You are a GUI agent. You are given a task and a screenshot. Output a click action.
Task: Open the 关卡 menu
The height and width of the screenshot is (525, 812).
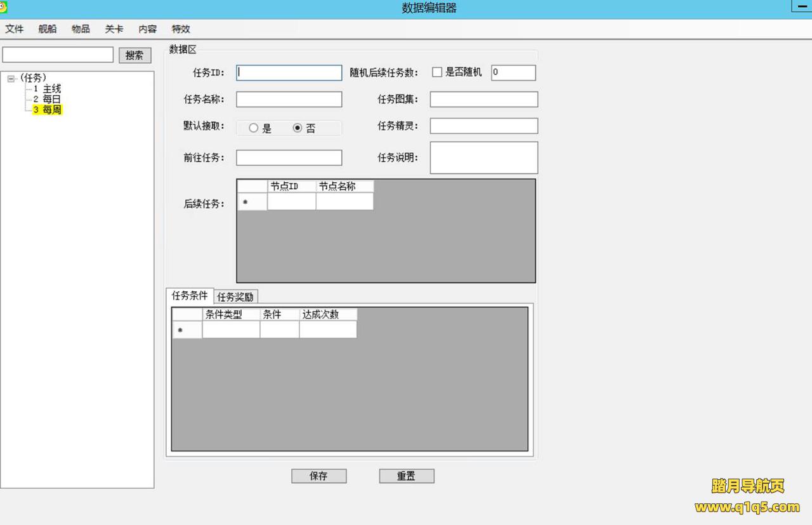114,29
